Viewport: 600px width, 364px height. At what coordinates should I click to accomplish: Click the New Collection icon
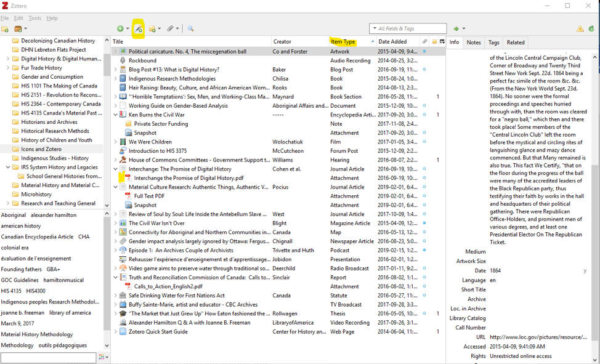pyautogui.click(x=5, y=29)
